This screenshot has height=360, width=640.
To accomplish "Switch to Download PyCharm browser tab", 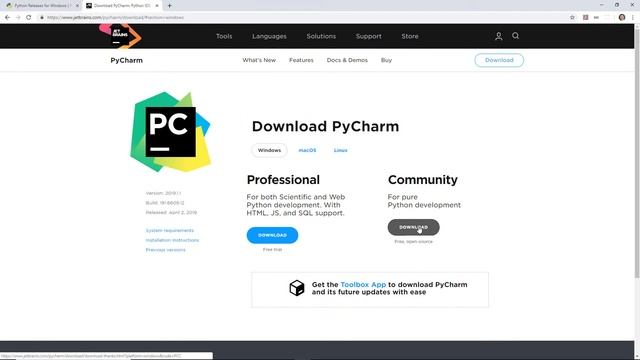I will pos(122,6).
